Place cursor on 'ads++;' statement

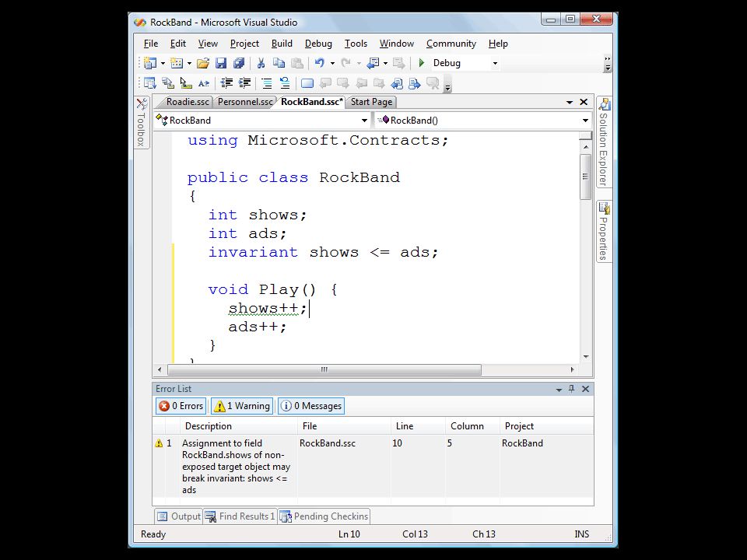coord(258,327)
